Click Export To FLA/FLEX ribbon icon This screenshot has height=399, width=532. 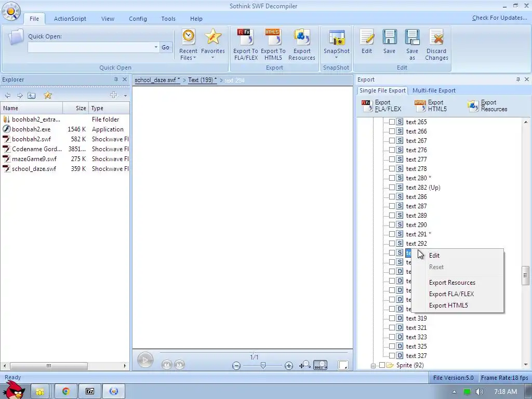point(246,37)
